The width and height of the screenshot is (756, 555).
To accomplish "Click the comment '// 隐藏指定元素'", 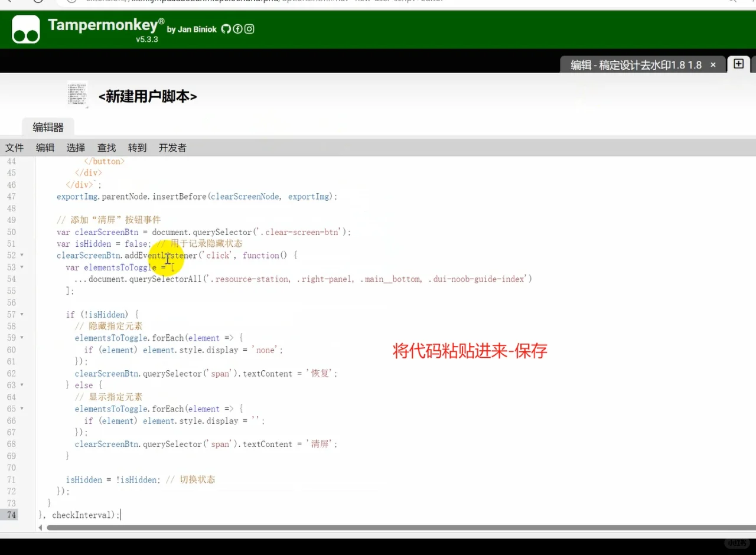I will pos(109,327).
